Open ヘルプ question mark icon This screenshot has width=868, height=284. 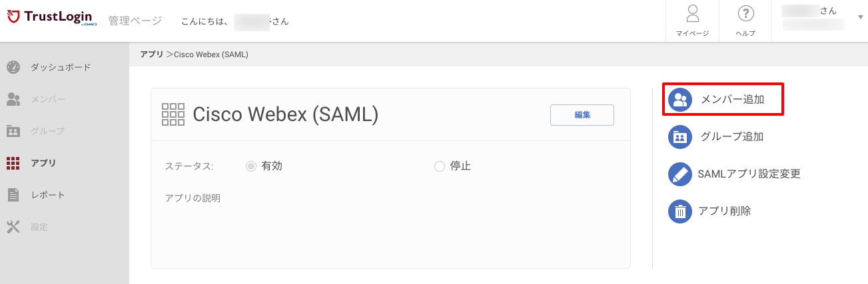(x=745, y=14)
